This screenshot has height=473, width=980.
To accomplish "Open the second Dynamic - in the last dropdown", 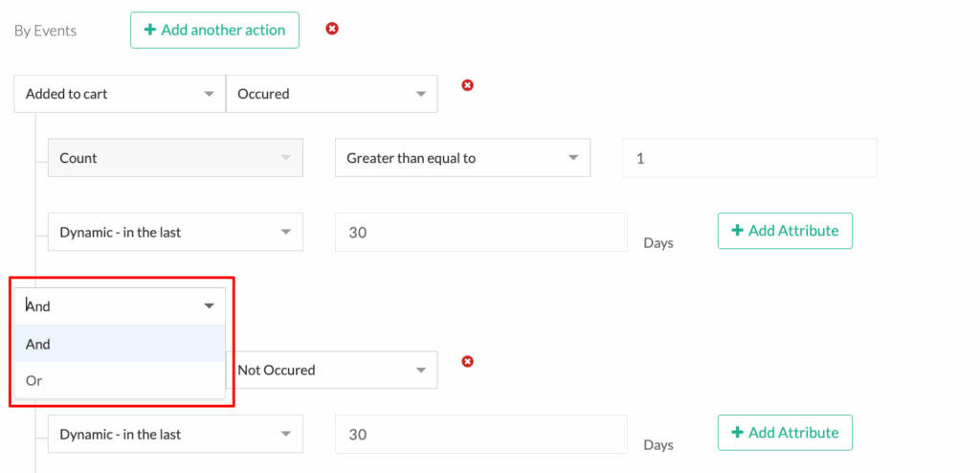I will (x=175, y=434).
